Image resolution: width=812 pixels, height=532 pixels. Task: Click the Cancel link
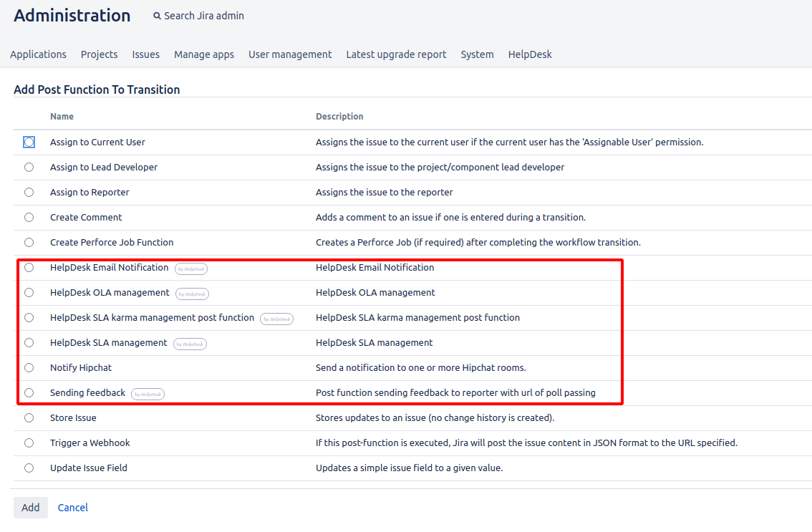click(72, 508)
